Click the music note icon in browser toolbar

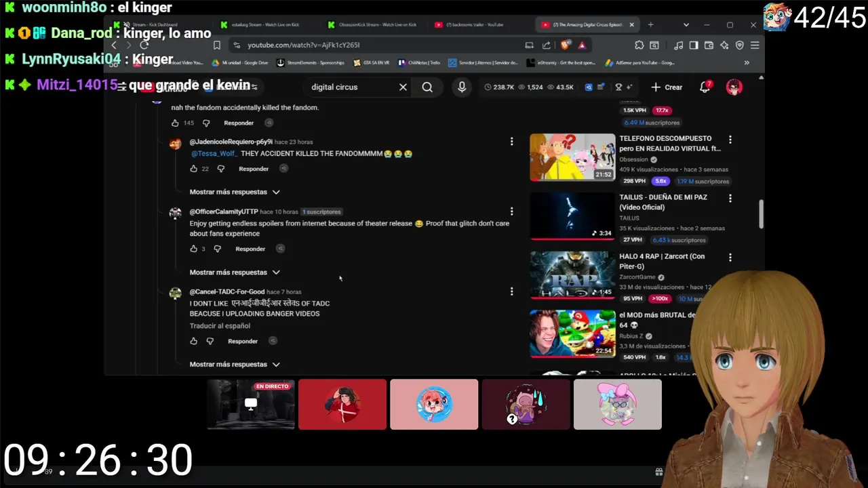(679, 45)
